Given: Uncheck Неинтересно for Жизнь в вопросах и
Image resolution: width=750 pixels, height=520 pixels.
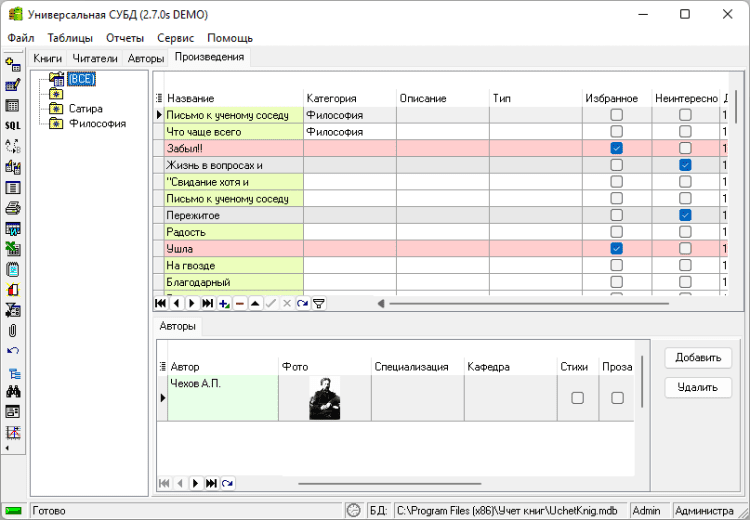Looking at the screenshot, I should (x=685, y=165).
